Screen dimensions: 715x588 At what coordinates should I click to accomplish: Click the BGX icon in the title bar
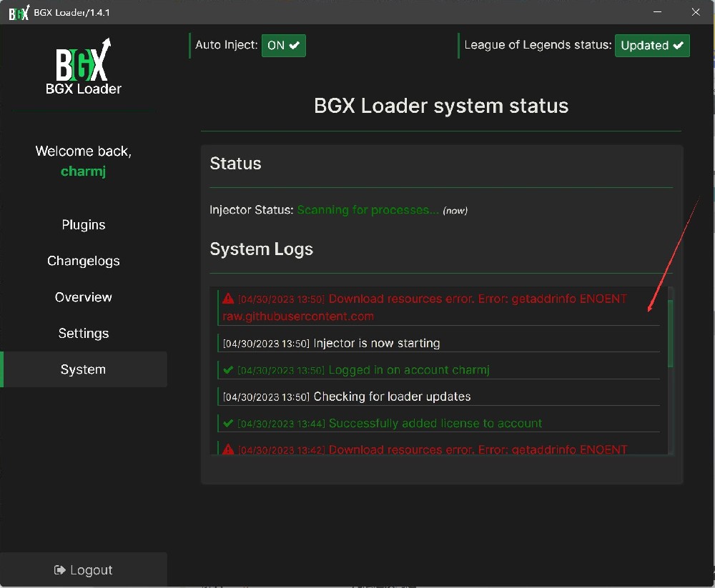click(19, 13)
